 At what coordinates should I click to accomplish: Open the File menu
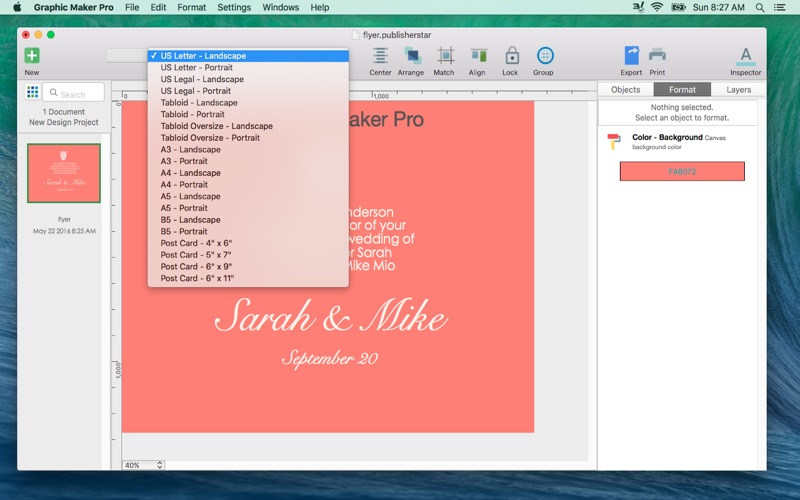tap(132, 7)
